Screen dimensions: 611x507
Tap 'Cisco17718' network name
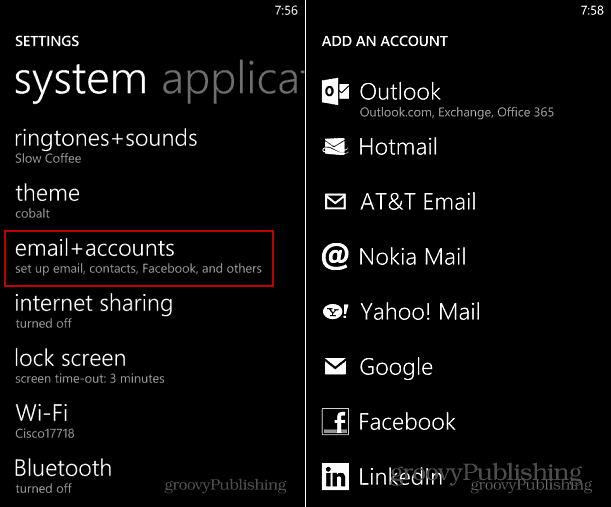click(x=45, y=433)
